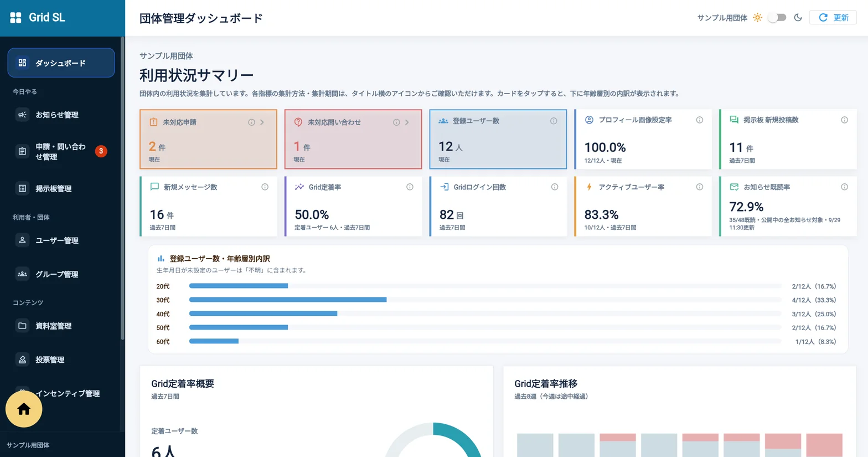Viewport: 868px width, 457px height.
Task: Click the red badge showing 3
Action: pos(101,151)
